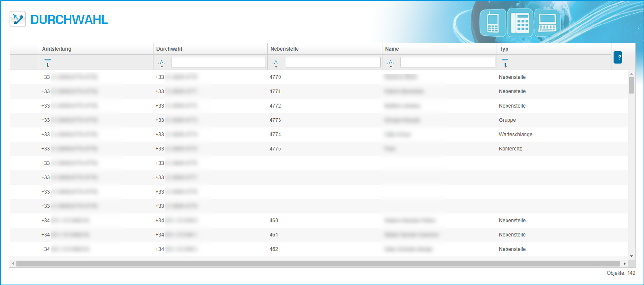Click the Durchwahl filter text field
Screen dimensions: 644x285
coord(219,62)
